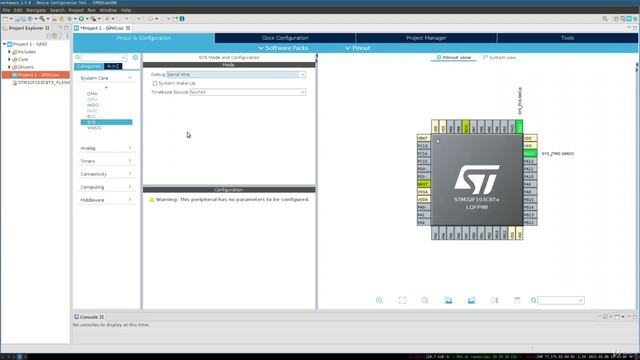Select DMA under System Core
640x360 pixels.
coord(92,94)
